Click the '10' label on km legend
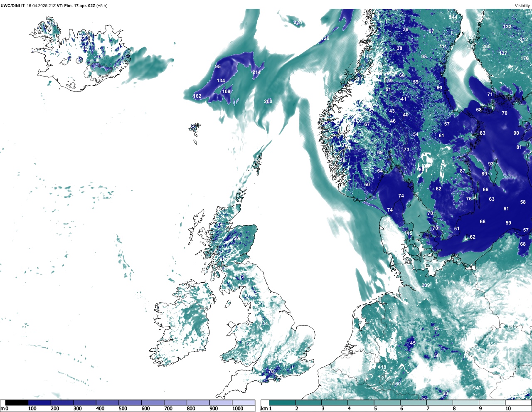Viewport: 532px width, 412px height. [508, 409]
